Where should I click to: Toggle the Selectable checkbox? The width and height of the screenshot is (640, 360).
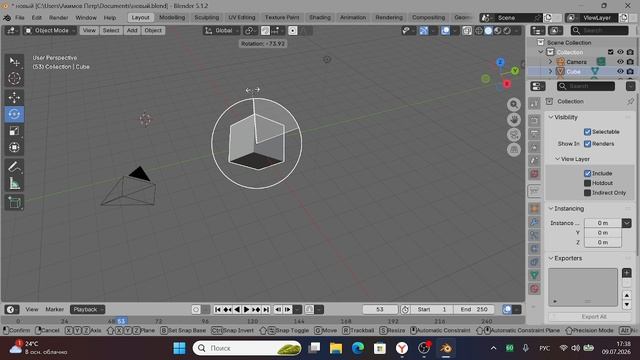587,132
